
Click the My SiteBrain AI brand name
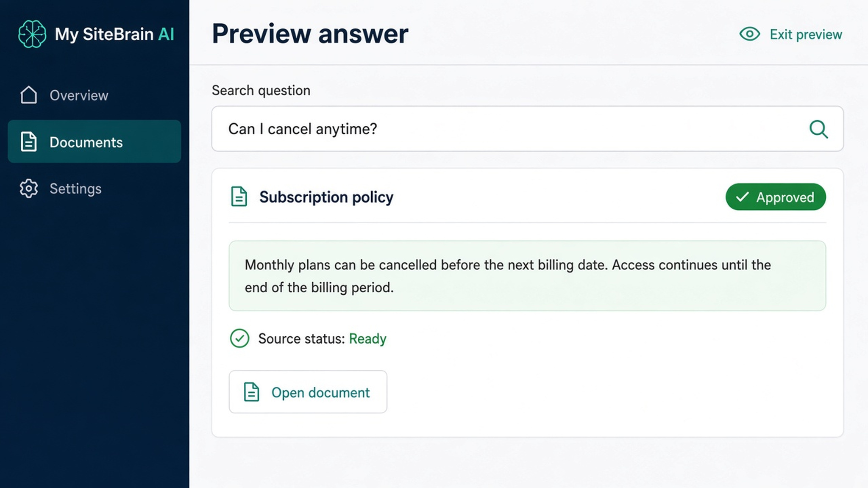(114, 34)
